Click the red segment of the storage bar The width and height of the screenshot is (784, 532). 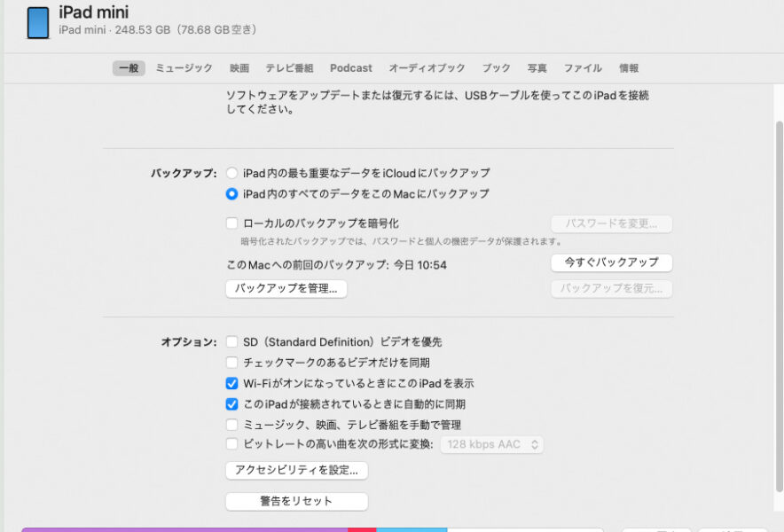tap(362, 529)
